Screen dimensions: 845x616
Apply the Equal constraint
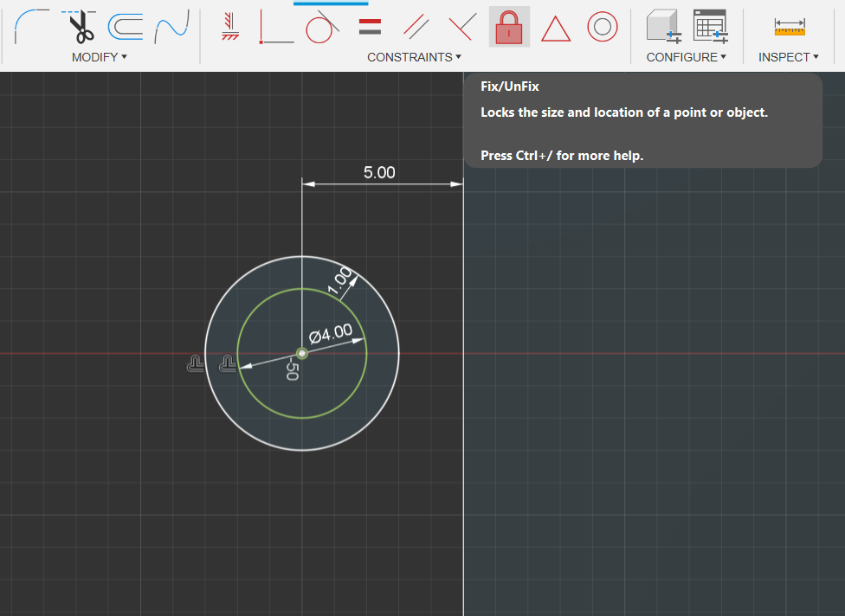[370, 27]
